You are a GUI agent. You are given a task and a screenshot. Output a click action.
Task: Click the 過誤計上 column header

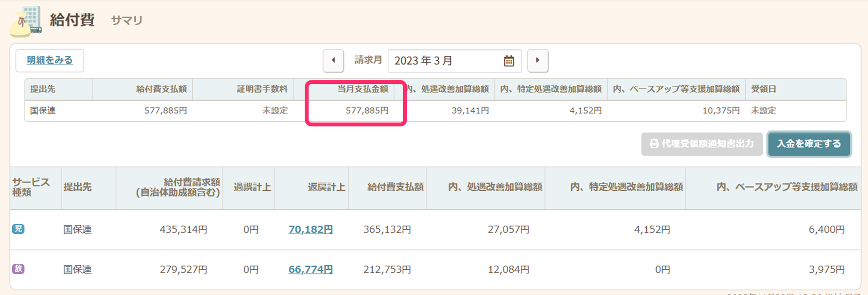(252, 187)
